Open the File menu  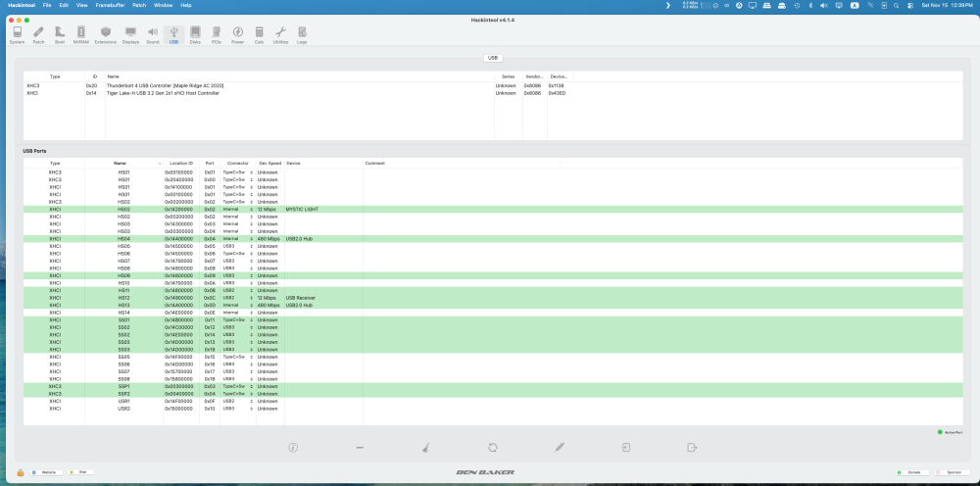coord(47,5)
